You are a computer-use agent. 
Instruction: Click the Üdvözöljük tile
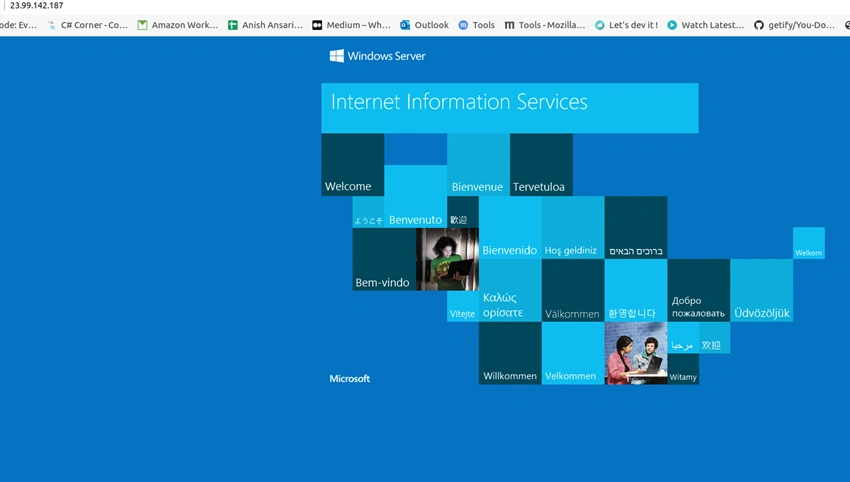(761, 291)
